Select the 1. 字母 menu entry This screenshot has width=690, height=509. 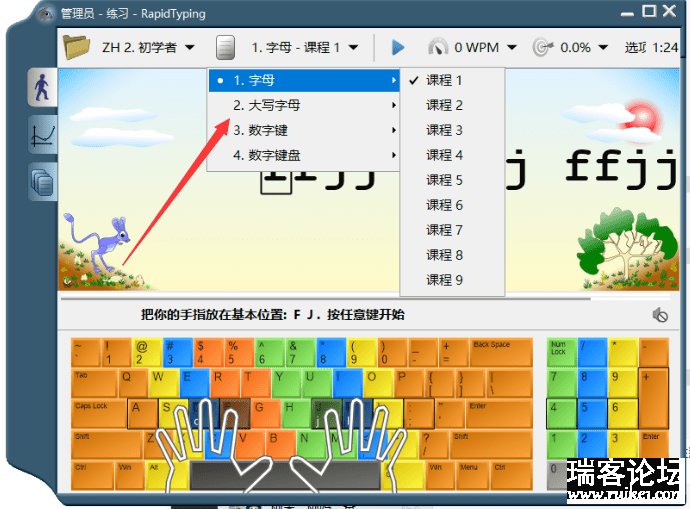304,81
